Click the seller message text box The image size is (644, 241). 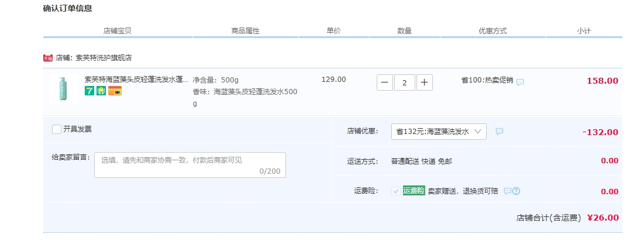pyautogui.click(x=190, y=165)
